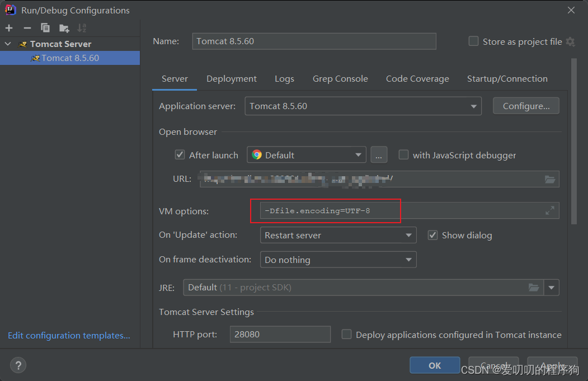The image size is (588, 381).
Task: Switch to the Logs tab
Action: tap(284, 79)
